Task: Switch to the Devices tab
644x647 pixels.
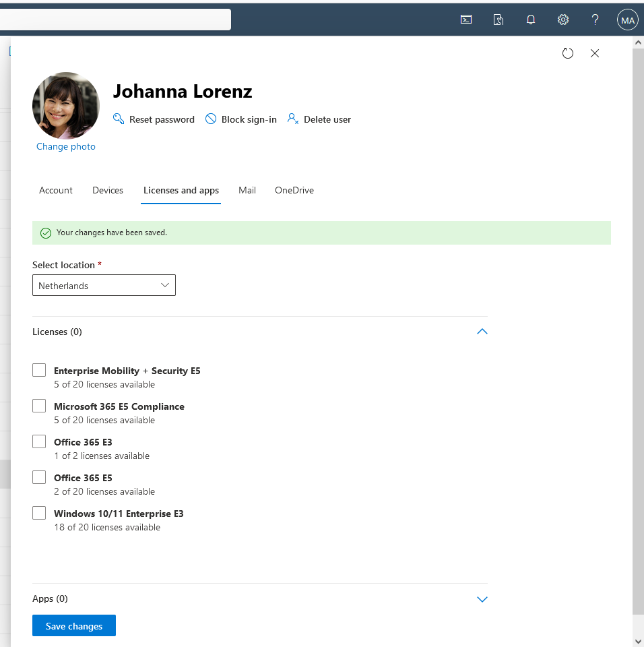Action: [108, 190]
